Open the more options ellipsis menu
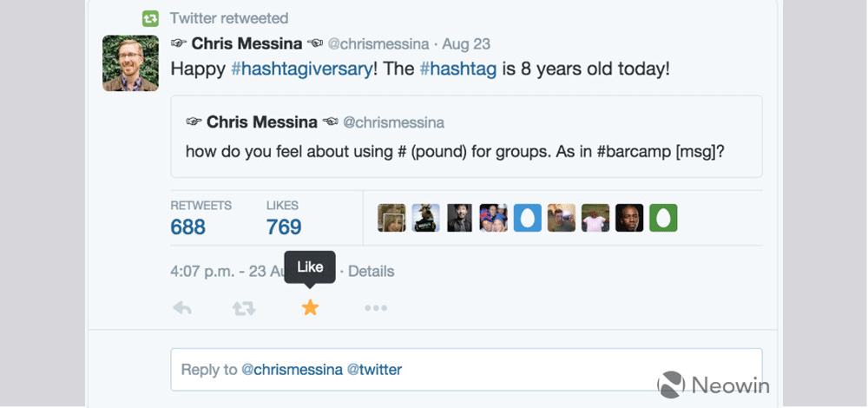 point(376,308)
